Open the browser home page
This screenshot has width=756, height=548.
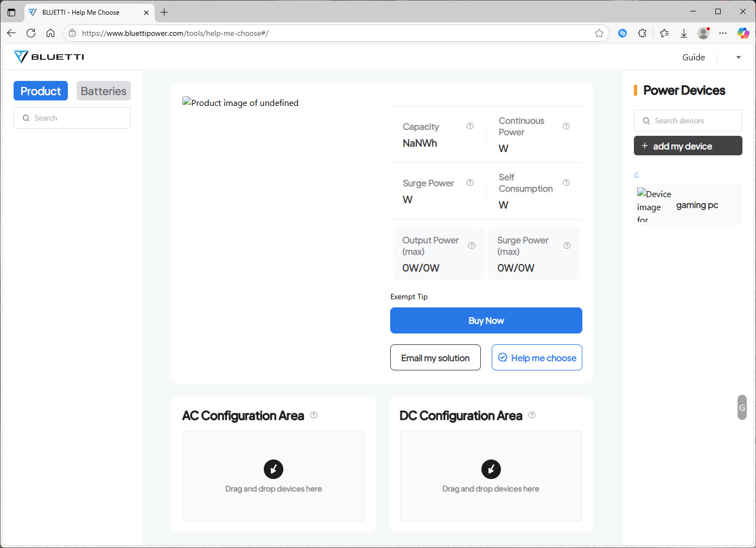[50, 33]
